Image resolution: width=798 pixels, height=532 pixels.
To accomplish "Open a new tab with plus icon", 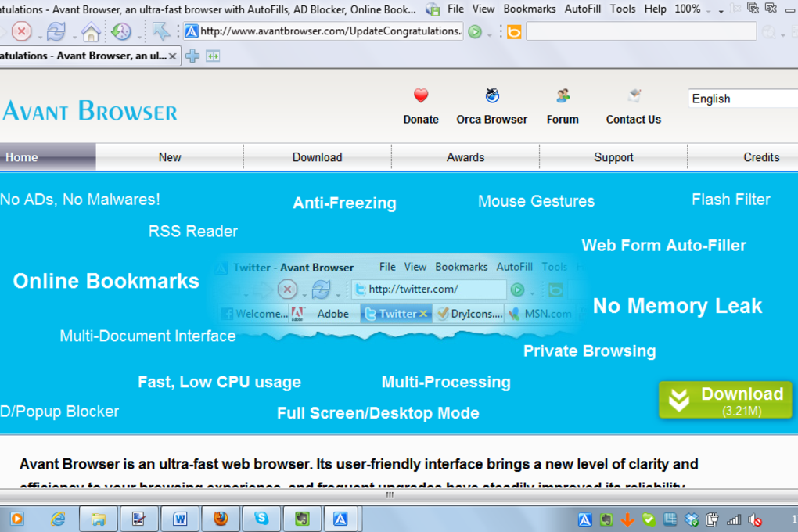I will (x=192, y=56).
